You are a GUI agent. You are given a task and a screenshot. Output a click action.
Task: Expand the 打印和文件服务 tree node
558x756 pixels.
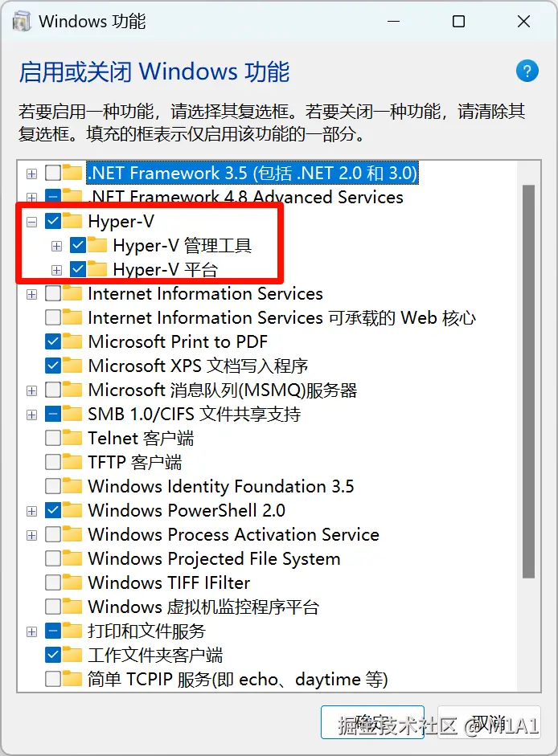coord(32,631)
